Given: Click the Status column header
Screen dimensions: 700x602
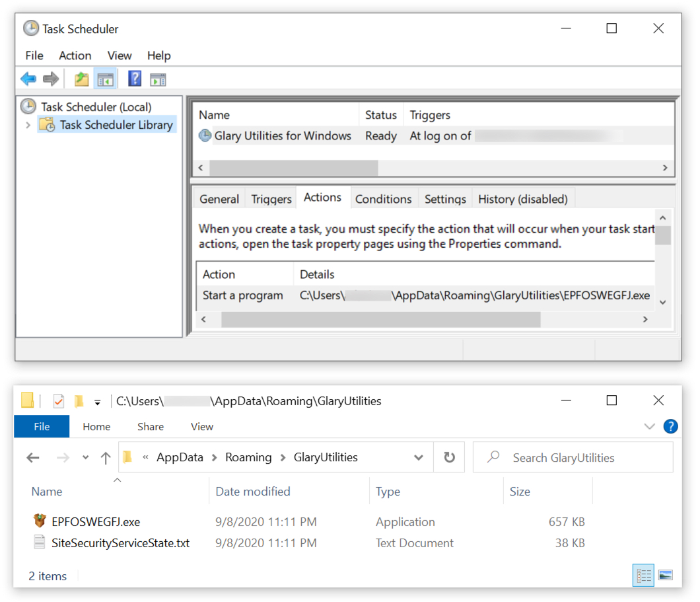Looking at the screenshot, I should [381, 115].
